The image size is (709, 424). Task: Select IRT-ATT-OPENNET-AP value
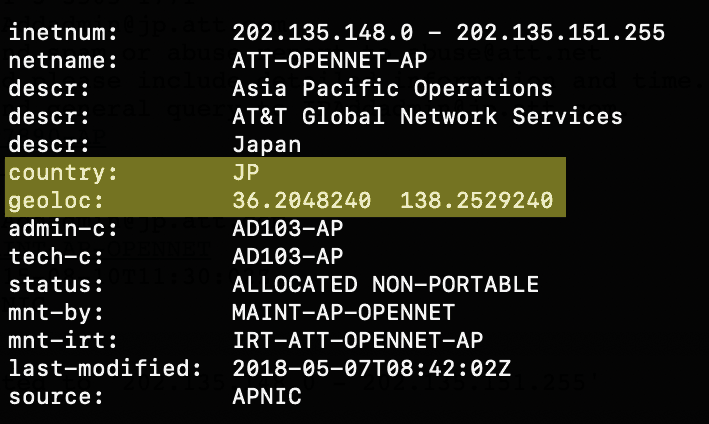coord(358,341)
